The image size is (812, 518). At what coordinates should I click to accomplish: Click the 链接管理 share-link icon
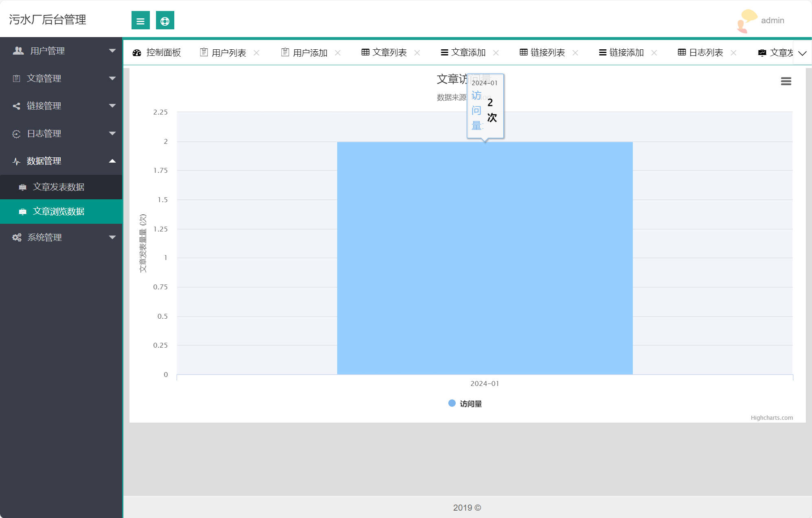[16, 106]
